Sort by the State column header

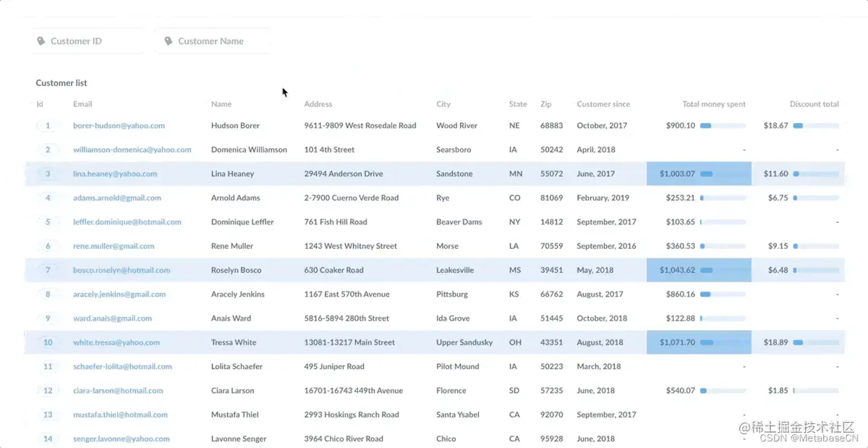coord(518,104)
